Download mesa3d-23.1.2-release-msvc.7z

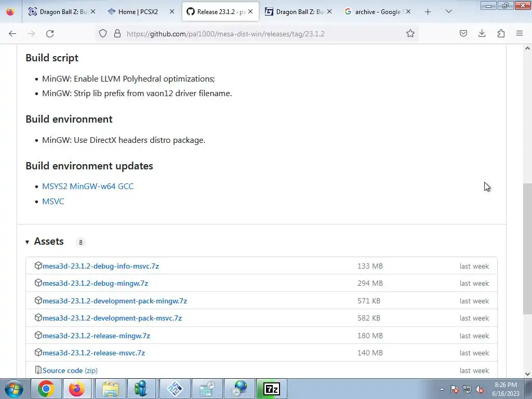tap(94, 353)
